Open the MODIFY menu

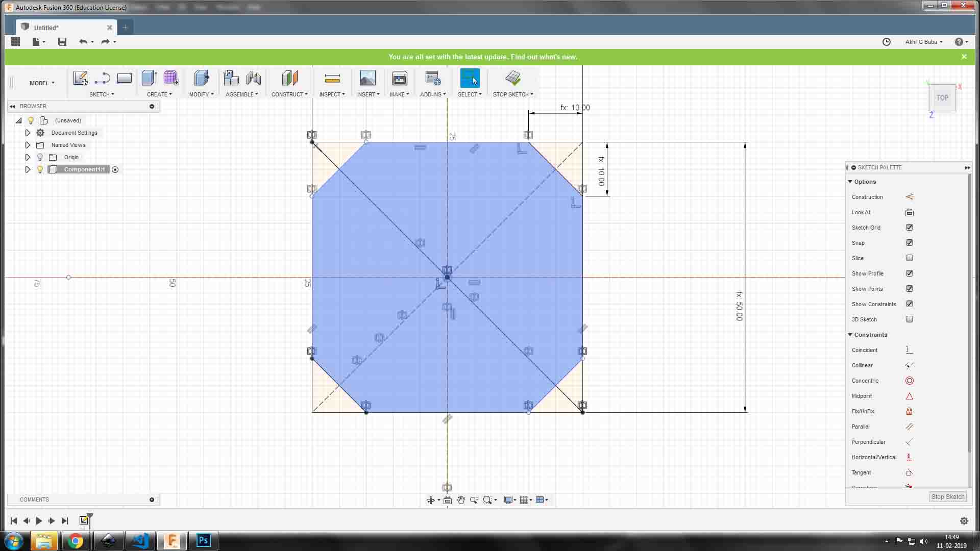tap(201, 94)
